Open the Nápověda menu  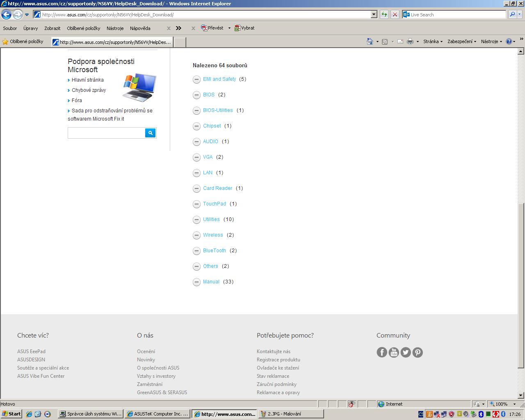click(140, 28)
